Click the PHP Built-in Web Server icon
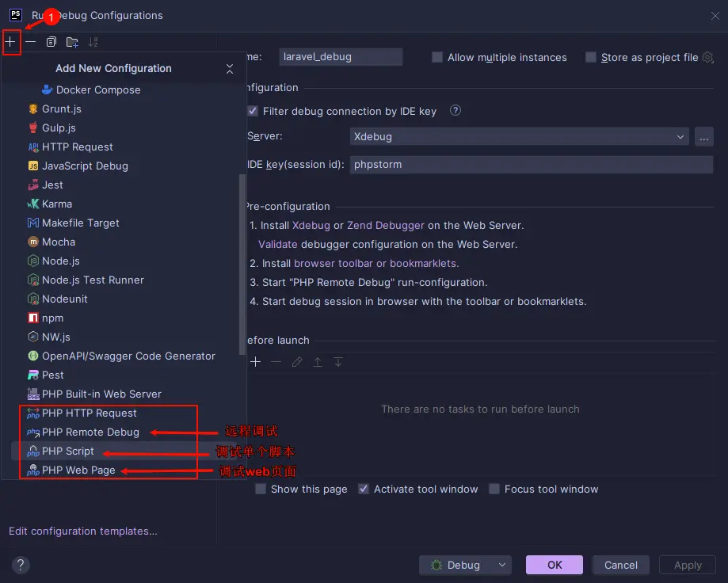This screenshot has height=583, width=728. coord(33,394)
